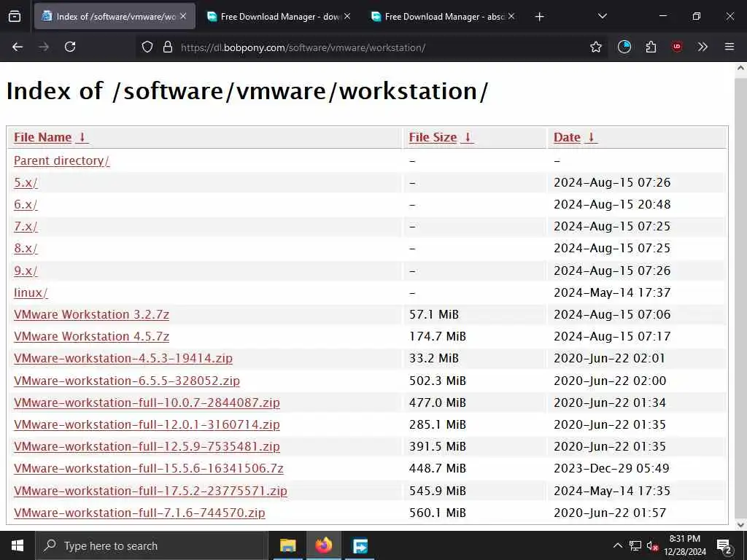This screenshot has width=747, height=560.
Task: Open a new browser tab
Action: pyautogui.click(x=539, y=17)
